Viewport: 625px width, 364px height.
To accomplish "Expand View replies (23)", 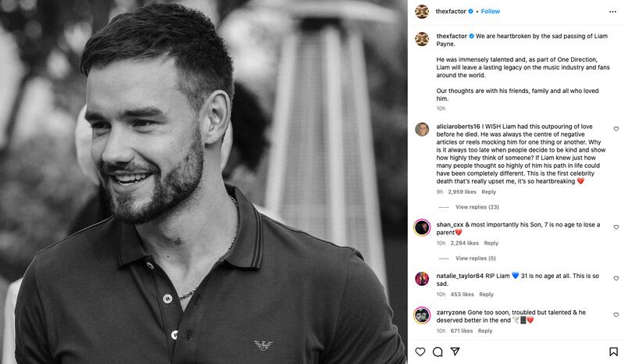I will click(477, 207).
